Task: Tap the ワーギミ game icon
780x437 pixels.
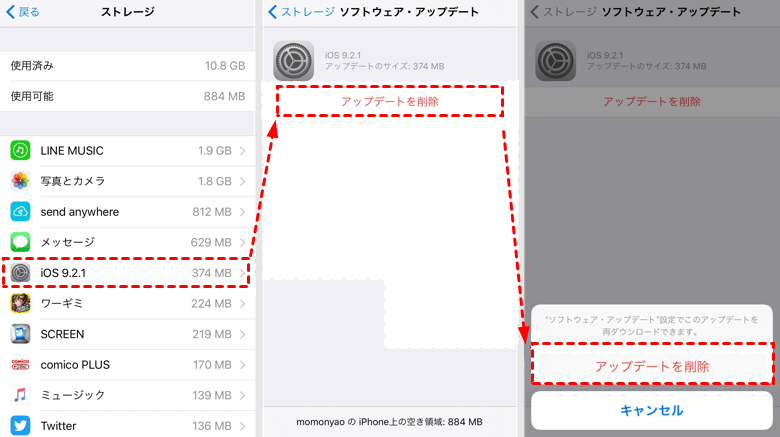Action: tap(20, 303)
